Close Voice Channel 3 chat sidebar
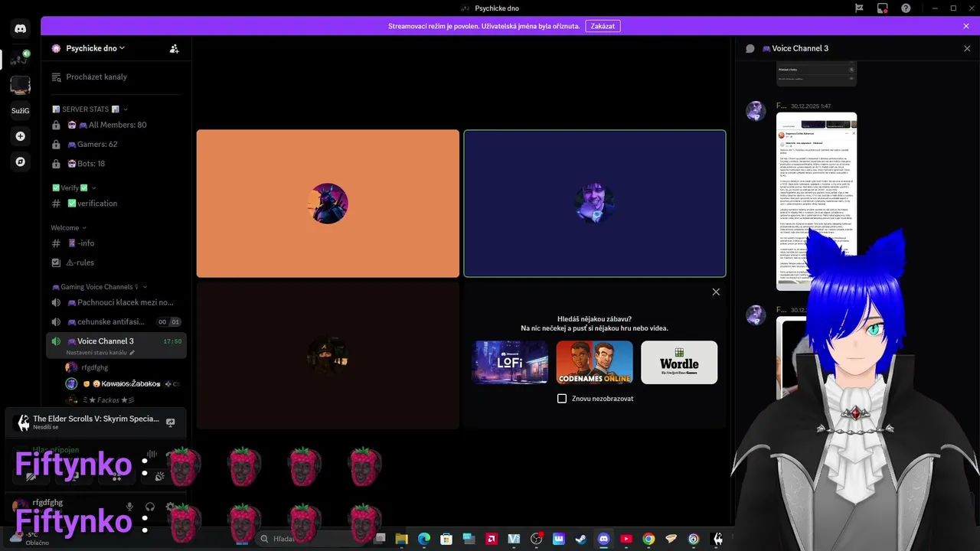 click(x=967, y=48)
